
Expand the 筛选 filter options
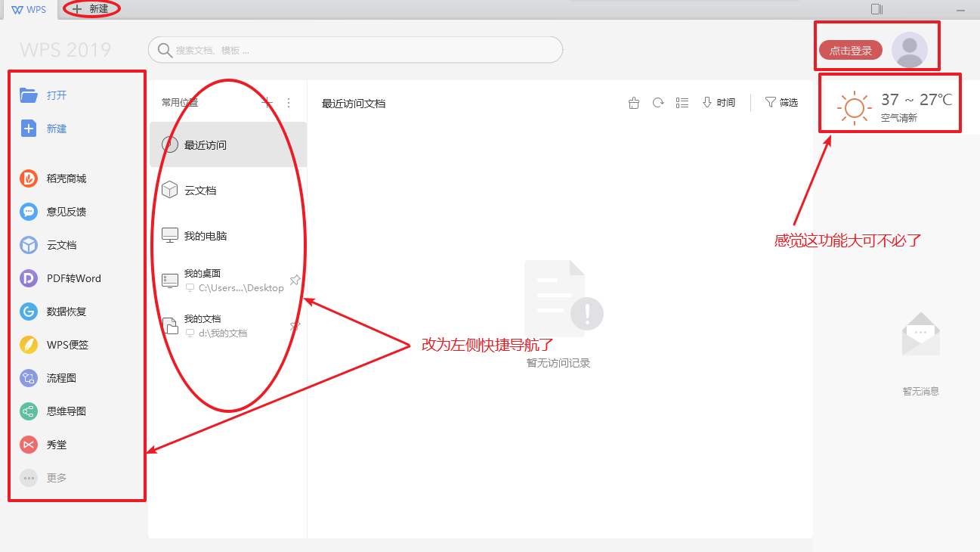point(781,103)
